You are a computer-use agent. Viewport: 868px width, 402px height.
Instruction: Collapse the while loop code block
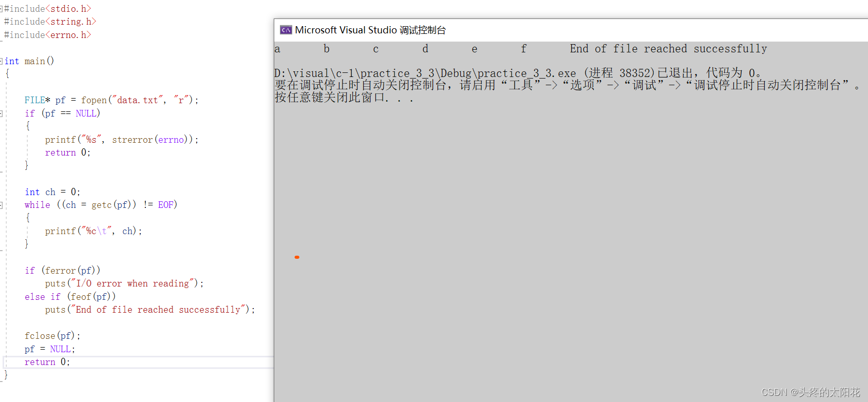[2, 205]
